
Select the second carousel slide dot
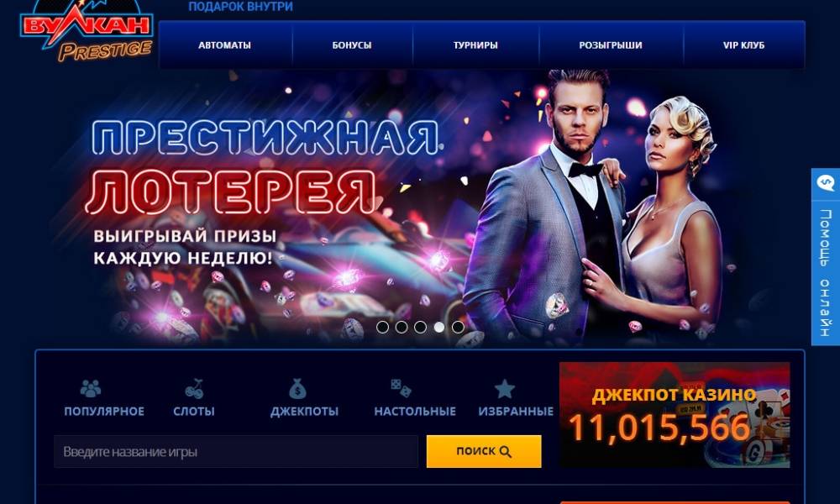402,327
